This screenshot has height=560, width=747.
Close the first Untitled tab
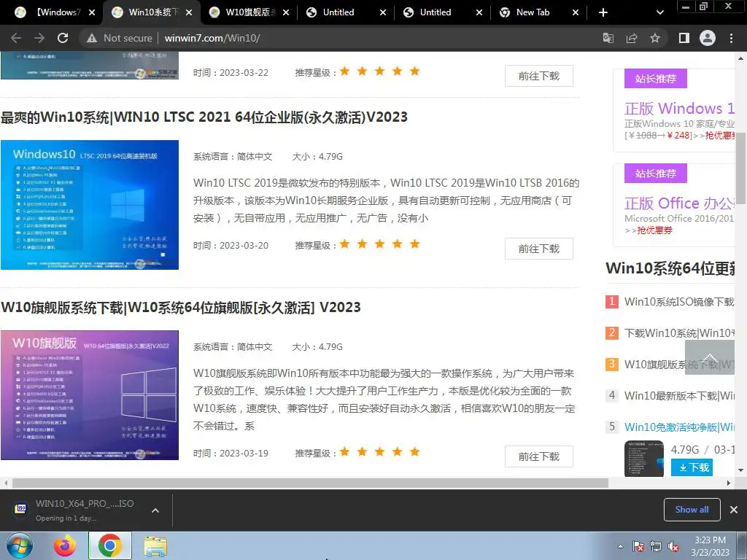click(382, 12)
